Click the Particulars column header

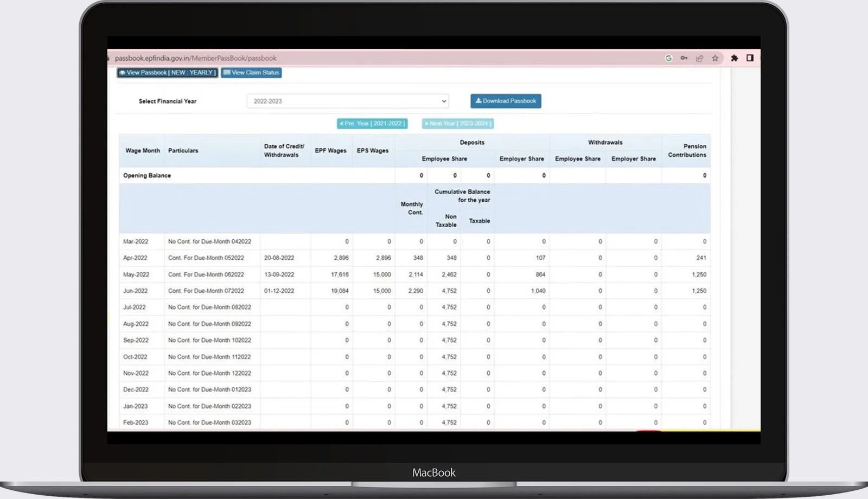pyautogui.click(x=183, y=151)
